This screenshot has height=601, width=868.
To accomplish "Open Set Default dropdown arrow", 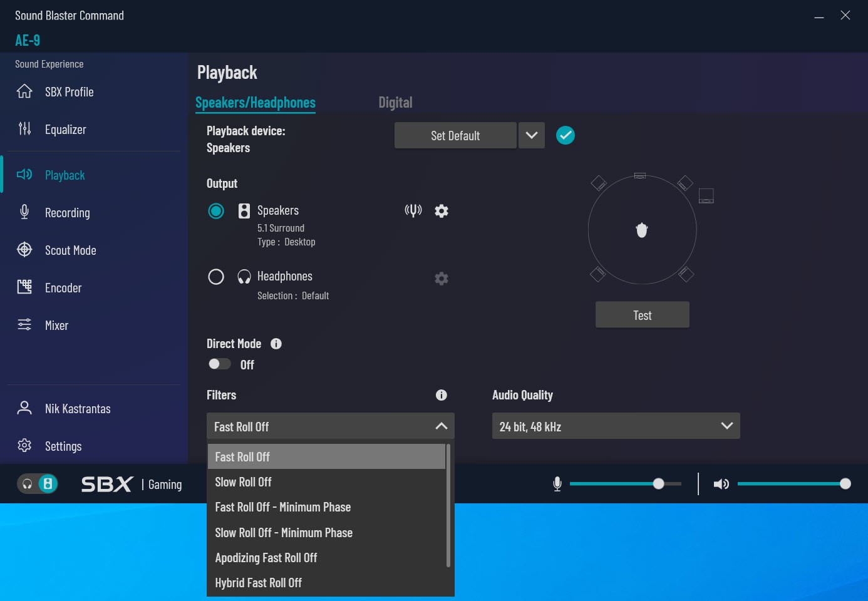I will pyautogui.click(x=532, y=135).
